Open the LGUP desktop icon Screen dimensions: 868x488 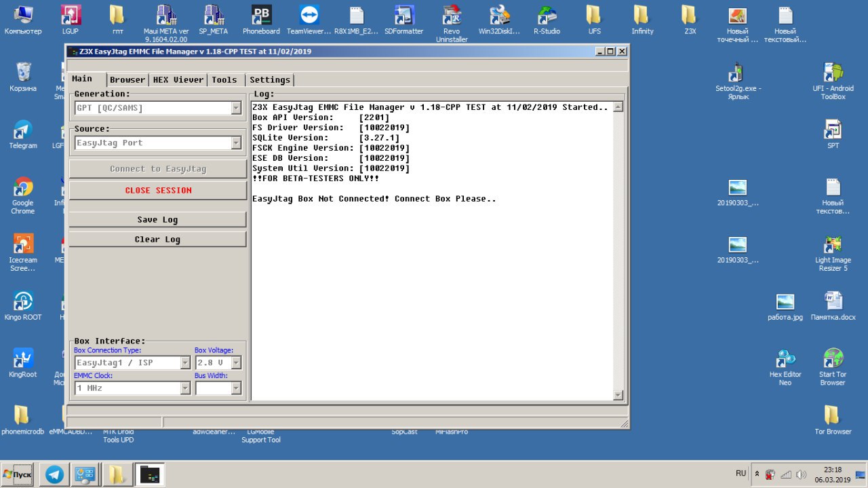click(71, 20)
